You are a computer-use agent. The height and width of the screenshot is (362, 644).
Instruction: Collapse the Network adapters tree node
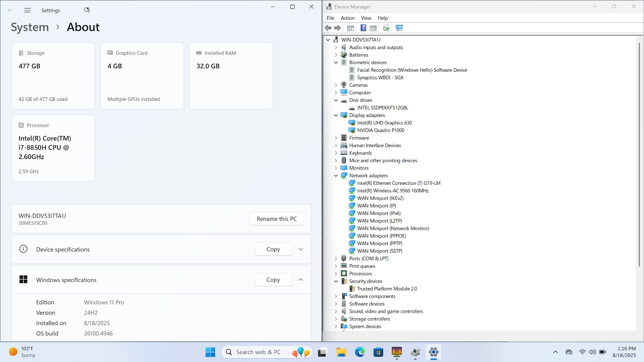[336, 175]
